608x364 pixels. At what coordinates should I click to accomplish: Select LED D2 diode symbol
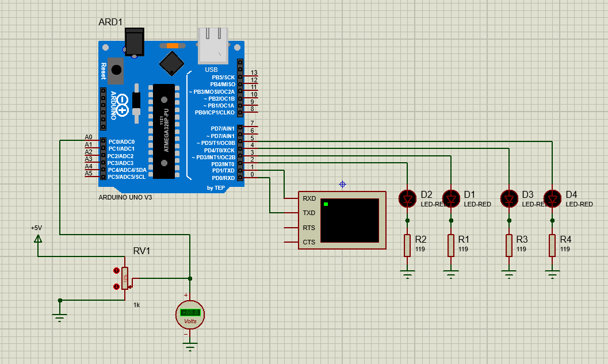pyautogui.click(x=407, y=199)
